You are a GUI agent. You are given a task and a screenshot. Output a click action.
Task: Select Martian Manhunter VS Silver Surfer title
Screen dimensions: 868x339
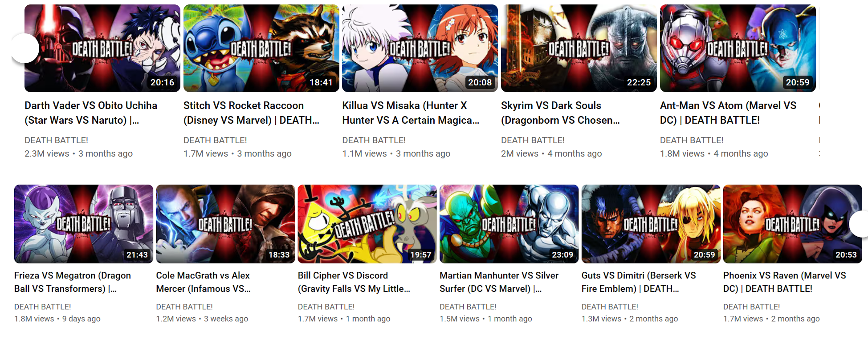[499, 282]
